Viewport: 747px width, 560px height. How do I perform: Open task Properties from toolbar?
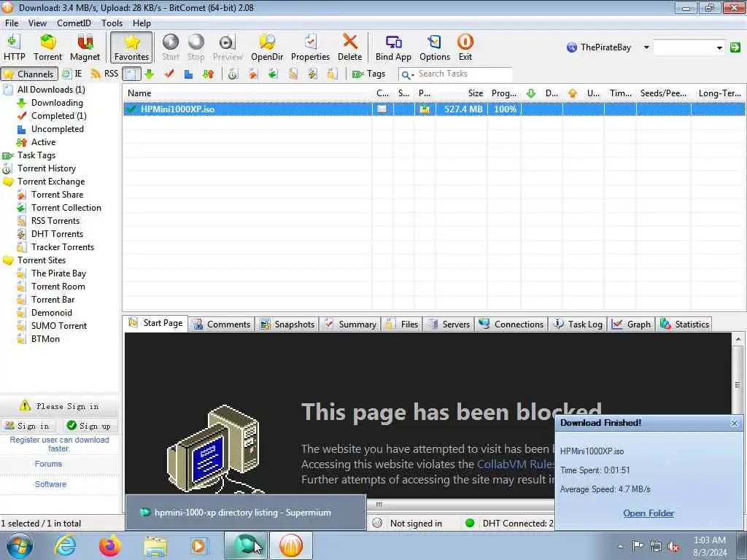(310, 47)
